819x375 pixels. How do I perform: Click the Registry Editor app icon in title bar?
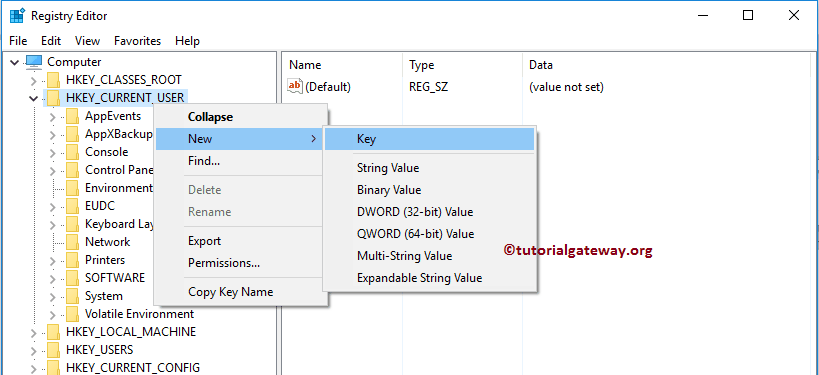coord(17,16)
